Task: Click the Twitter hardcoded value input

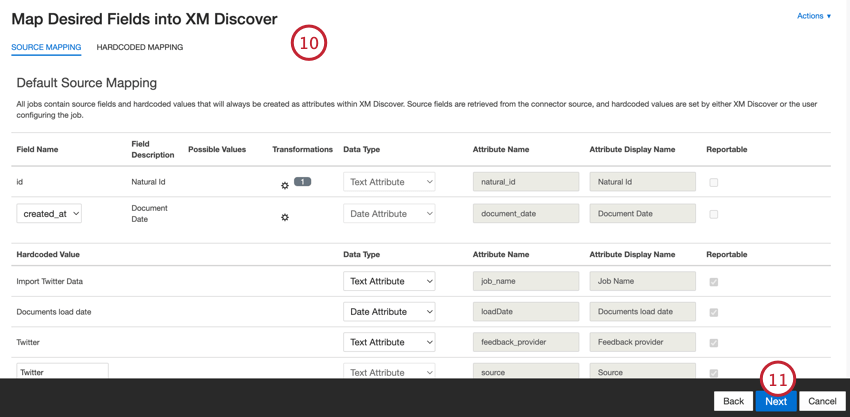Action: [x=62, y=371]
